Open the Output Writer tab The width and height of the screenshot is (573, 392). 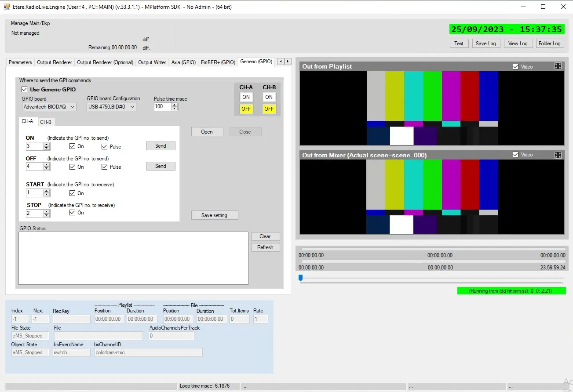click(x=152, y=62)
